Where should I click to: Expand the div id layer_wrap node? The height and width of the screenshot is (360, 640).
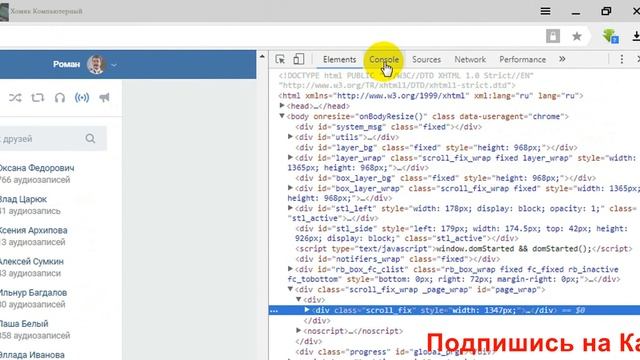click(x=290, y=157)
